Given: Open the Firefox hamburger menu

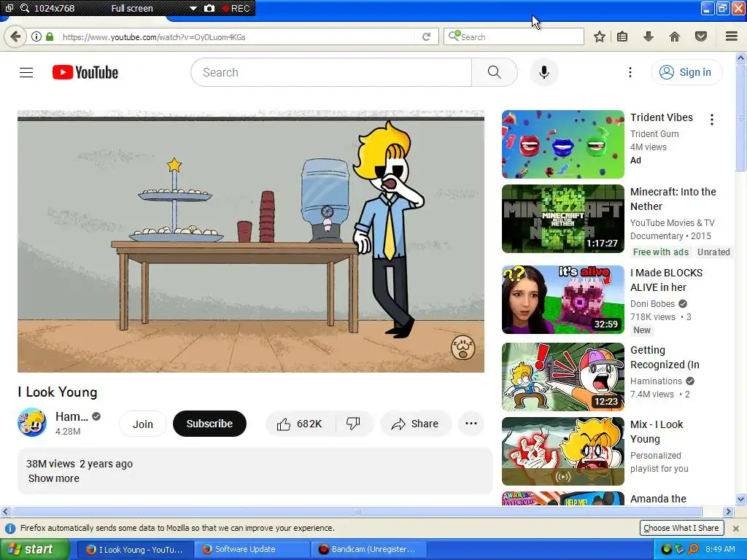Looking at the screenshot, I should (732, 36).
